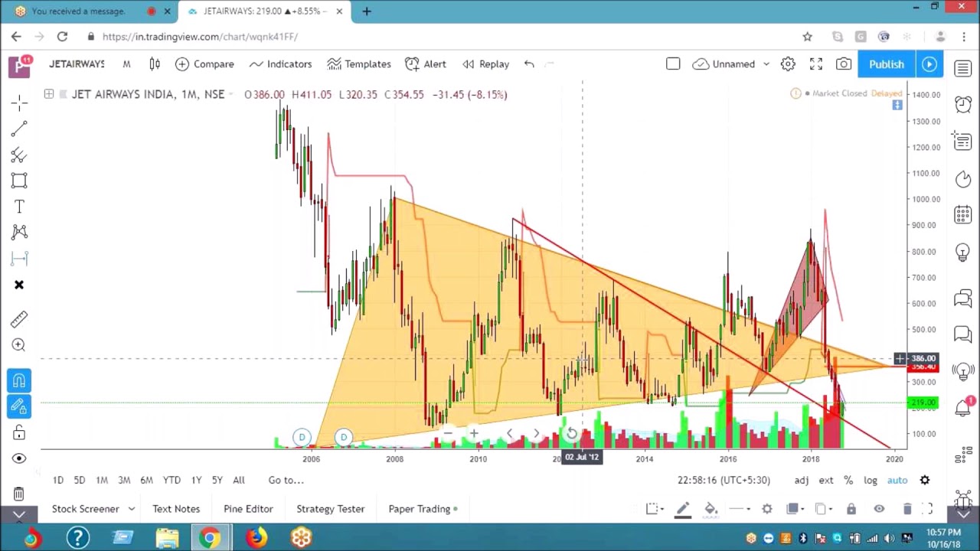Image resolution: width=980 pixels, height=551 pixels.
Task: Remove drawings with left toolbar trash icon
Action: [x=19, y=494]
